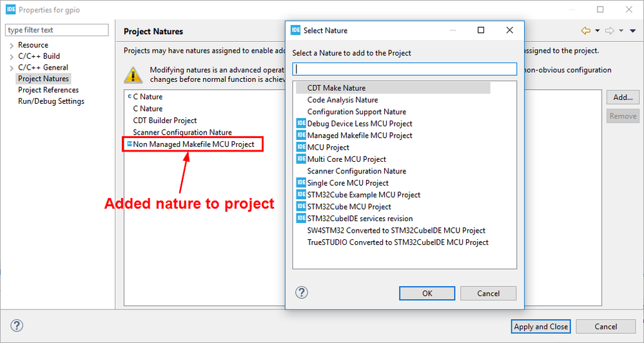
Task: Click the type filter text field
Action: (x=57, y=30)
